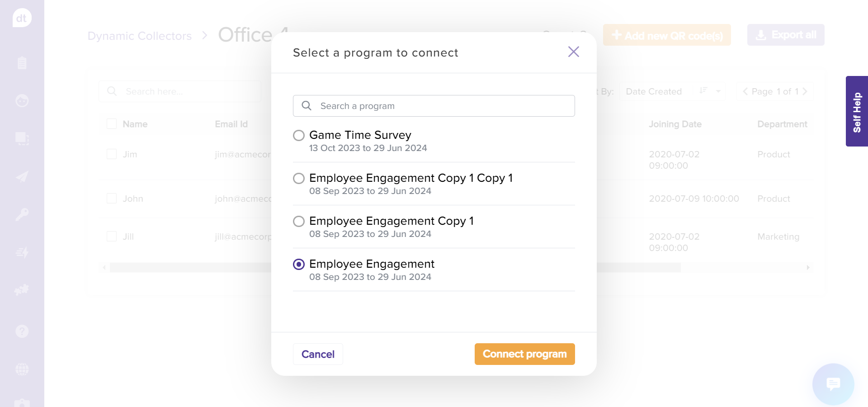Screen dimensions: 868x407
Task: Click the puzzle integrations icon in sidebar
Action: pyautogui.click(x=22, y=289)
